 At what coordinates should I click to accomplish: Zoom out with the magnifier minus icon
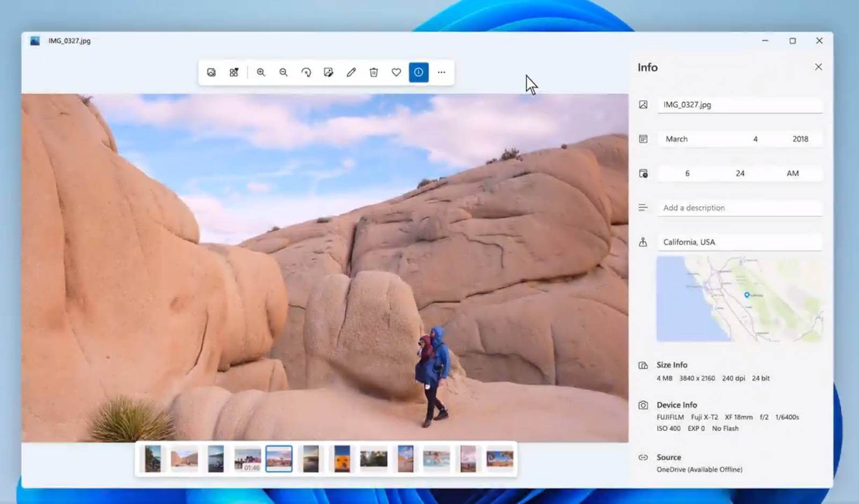point(283,72)
